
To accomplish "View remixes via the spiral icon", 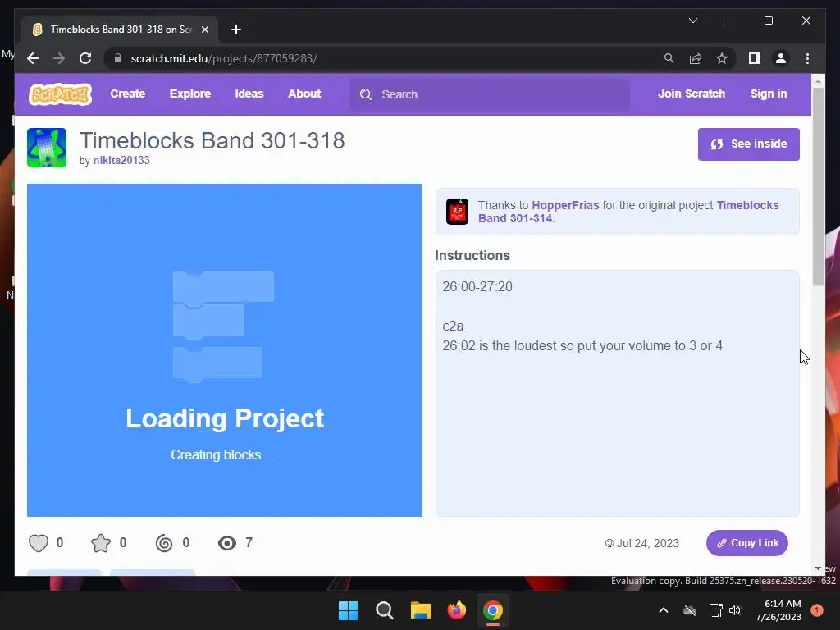I will click(x=164, y=543).
